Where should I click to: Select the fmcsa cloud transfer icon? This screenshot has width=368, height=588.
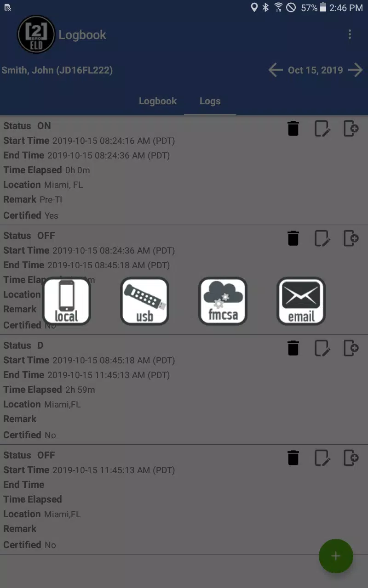point(223,301)
